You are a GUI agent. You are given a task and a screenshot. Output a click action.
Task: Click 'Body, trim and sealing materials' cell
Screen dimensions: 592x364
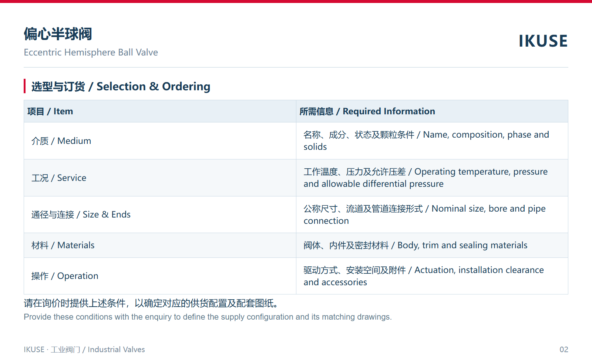point(432,245)
